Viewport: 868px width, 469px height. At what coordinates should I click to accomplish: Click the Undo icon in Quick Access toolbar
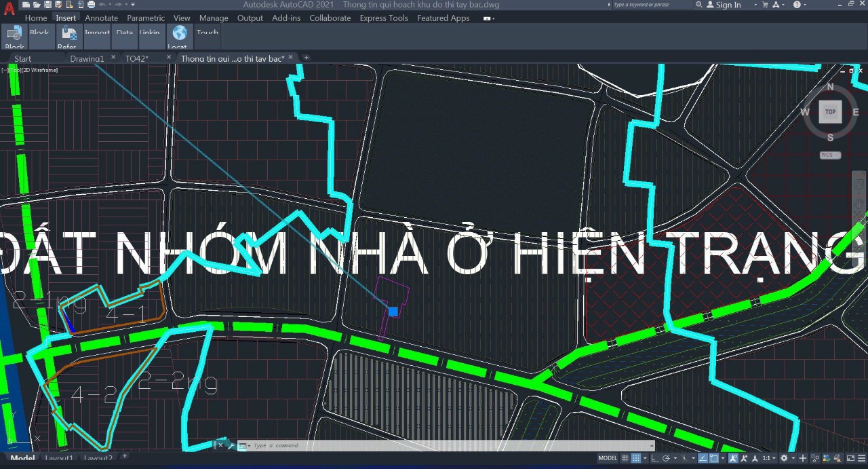(102, 5)
